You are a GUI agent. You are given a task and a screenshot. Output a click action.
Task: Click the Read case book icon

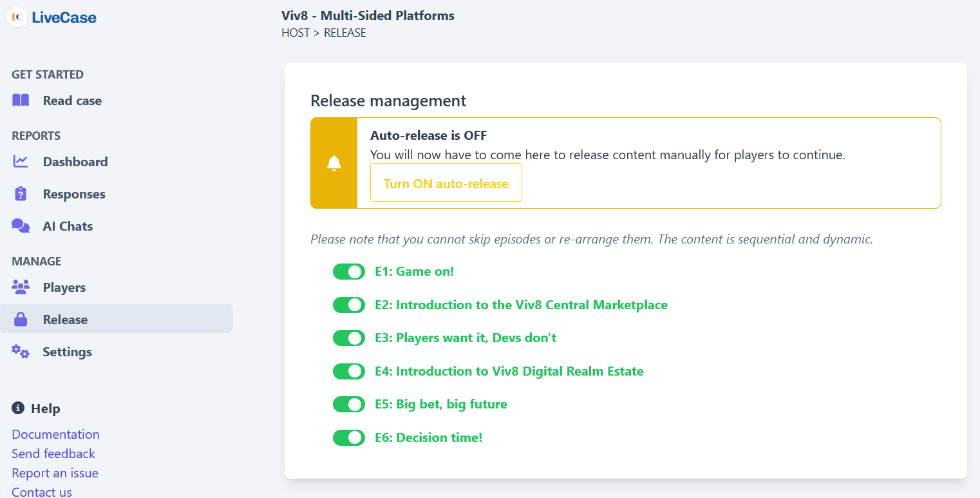(21, 101)
